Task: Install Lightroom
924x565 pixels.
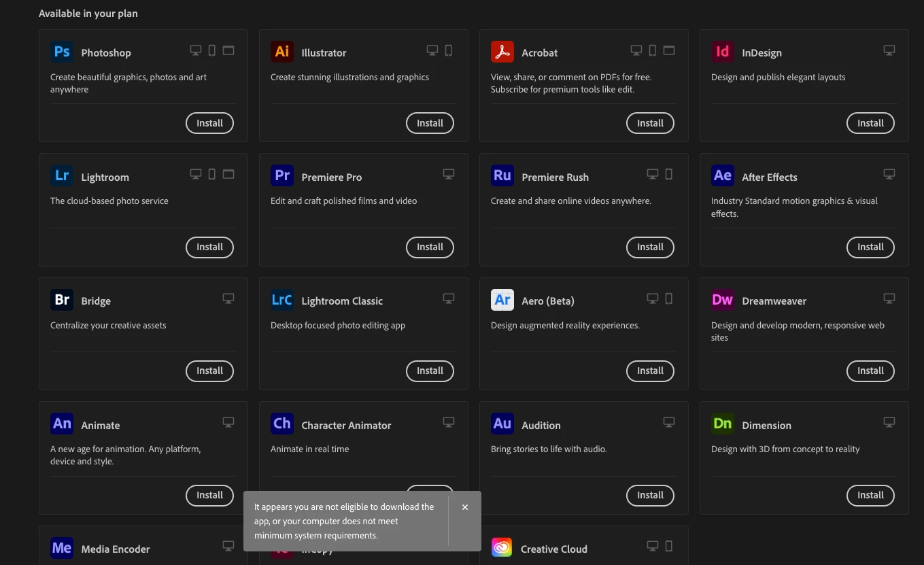Action: coord(209,247)
